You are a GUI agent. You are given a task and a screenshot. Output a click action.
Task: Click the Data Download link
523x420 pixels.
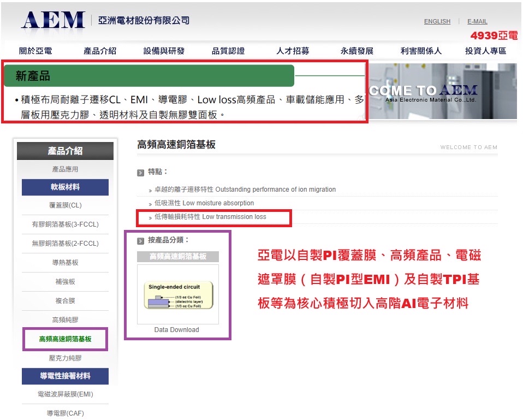click(x=176, y=329)
